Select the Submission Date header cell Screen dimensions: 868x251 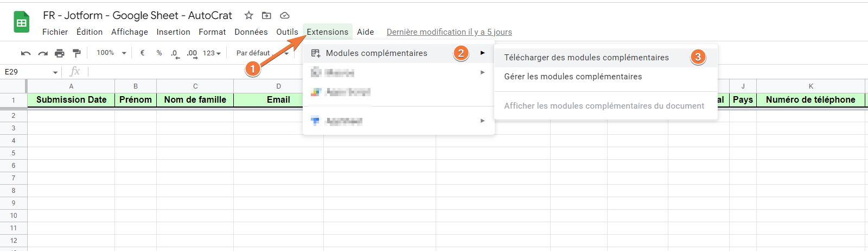(71, 100)
